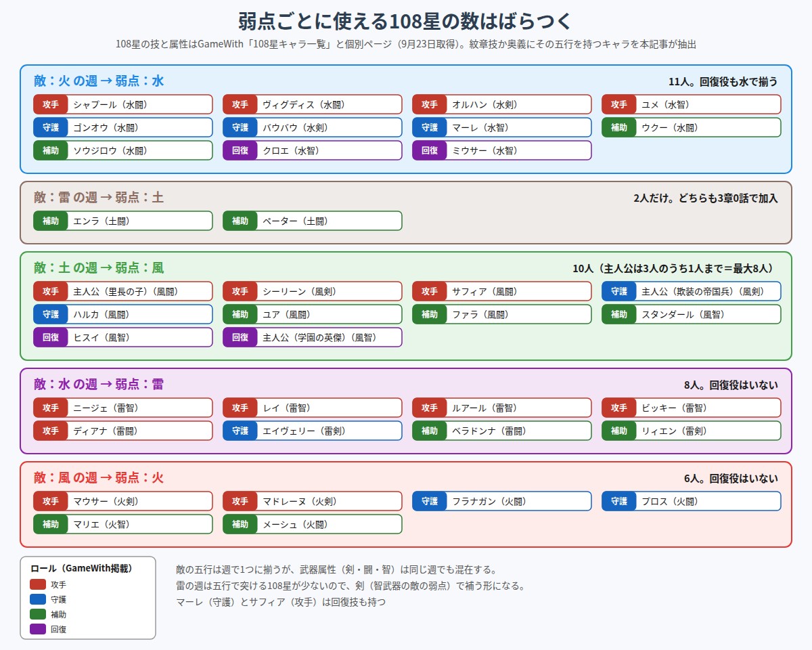The height and width of the screenshot is (650, 812).
Task: Select the ハルカ（風闘） guardian card
Action: (x=123, y=314)
